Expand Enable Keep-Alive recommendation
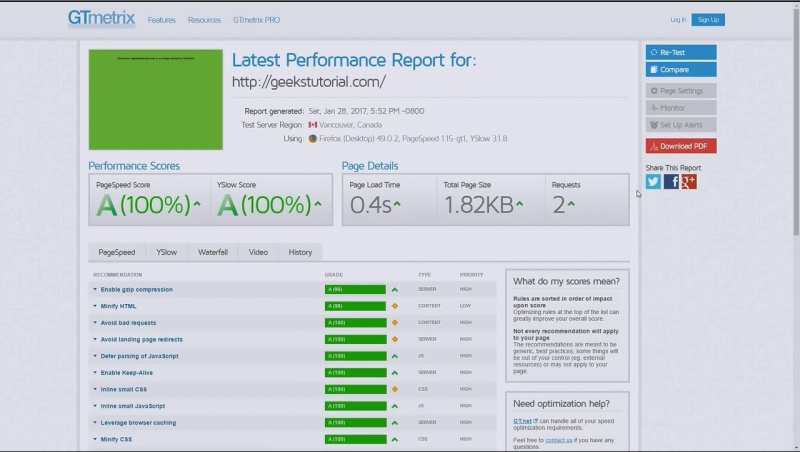This screenshot has height=452, width=800. (127, 373)
